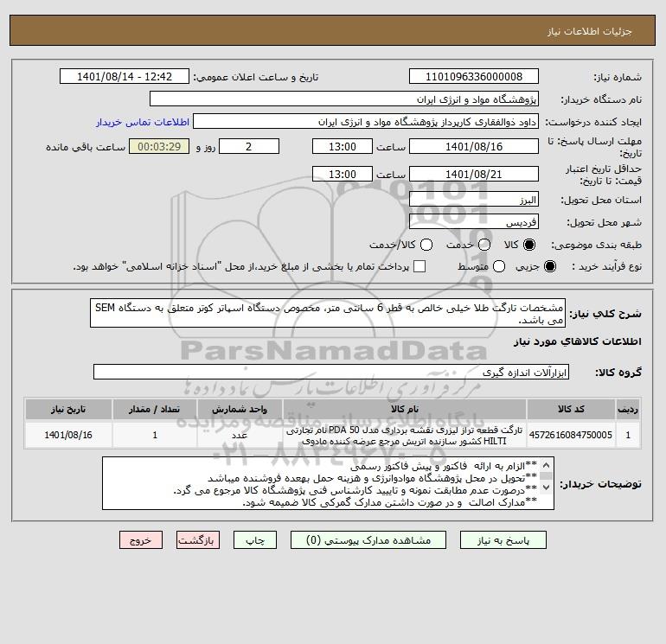Viewport: 666px width, 644px height.
Task: Toggle the اسناد خزانه اسلامی payment checkbox
Action: (419, 266)
